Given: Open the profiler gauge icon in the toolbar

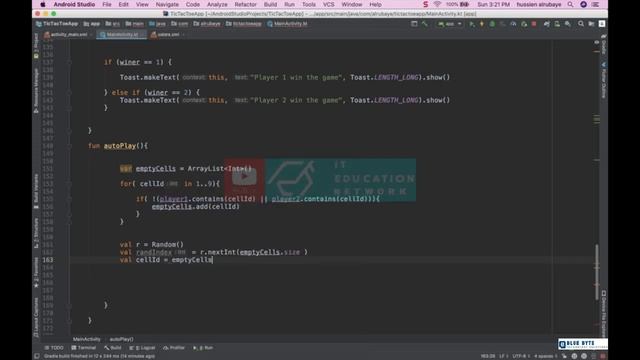Looking at the screenshot, I should point(513,24).
